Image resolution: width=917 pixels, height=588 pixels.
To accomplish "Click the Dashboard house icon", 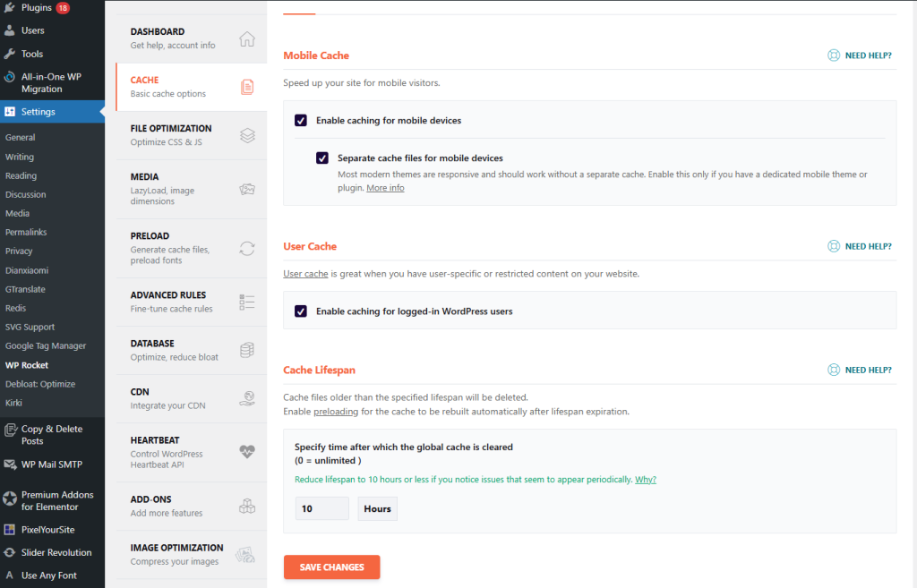I will (247, 39).
